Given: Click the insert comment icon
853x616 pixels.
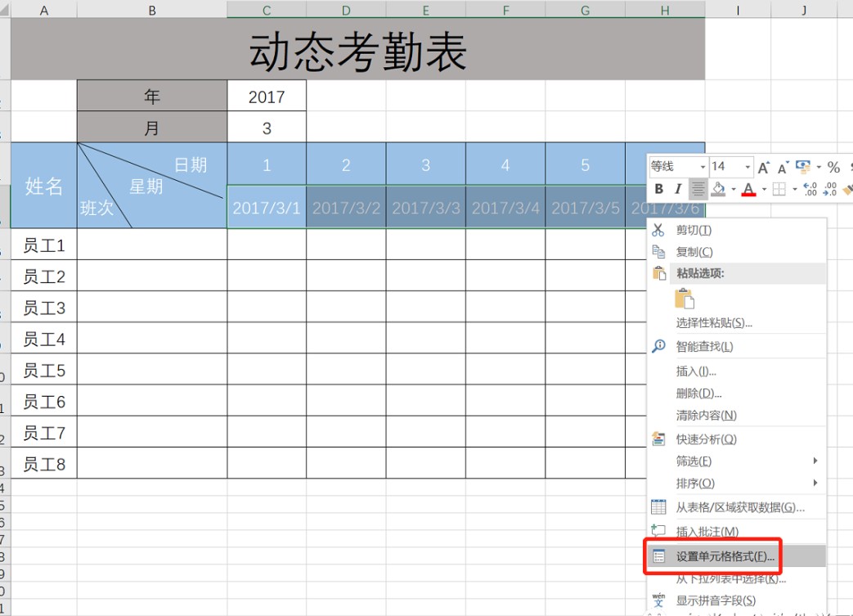Looking at the screenshot, I should click(658, 530).
